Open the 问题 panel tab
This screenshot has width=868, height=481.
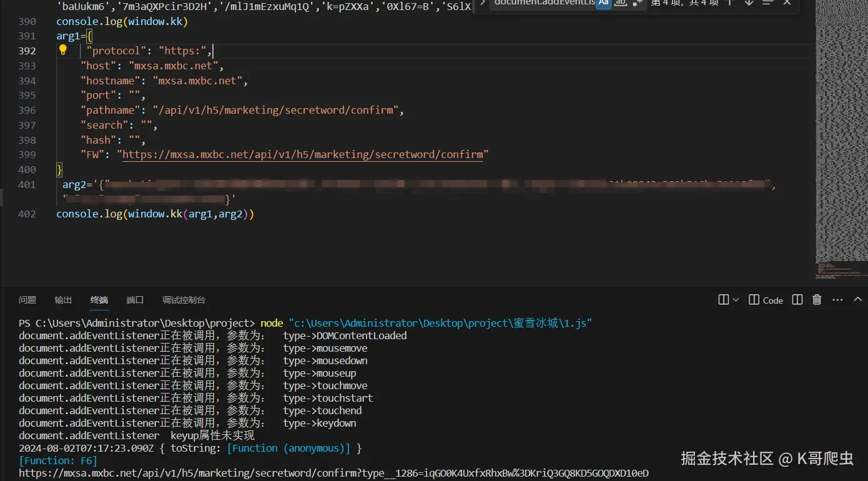27,300
